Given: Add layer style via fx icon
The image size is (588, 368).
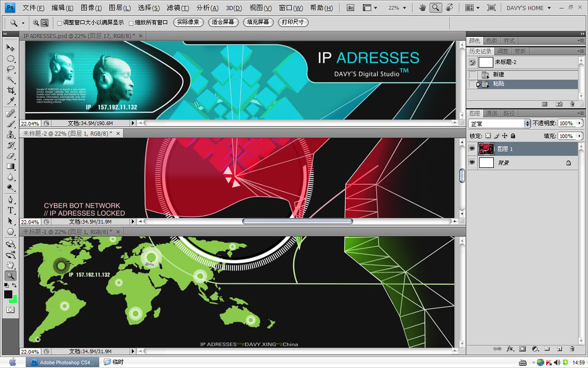Looking at the screenshot, I should point(510,349).
